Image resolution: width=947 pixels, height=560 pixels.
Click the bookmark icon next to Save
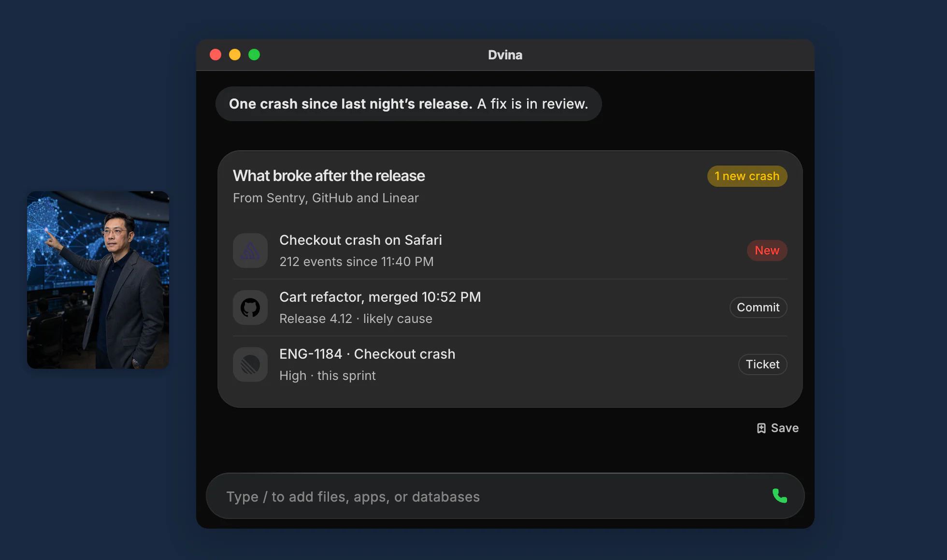(761, 428)
